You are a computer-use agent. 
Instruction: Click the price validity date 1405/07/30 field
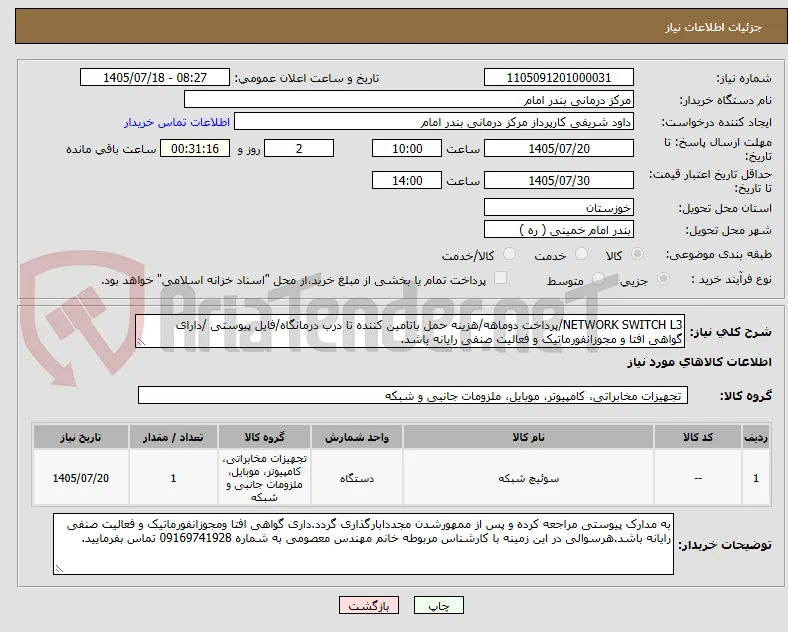coord(558,180)
